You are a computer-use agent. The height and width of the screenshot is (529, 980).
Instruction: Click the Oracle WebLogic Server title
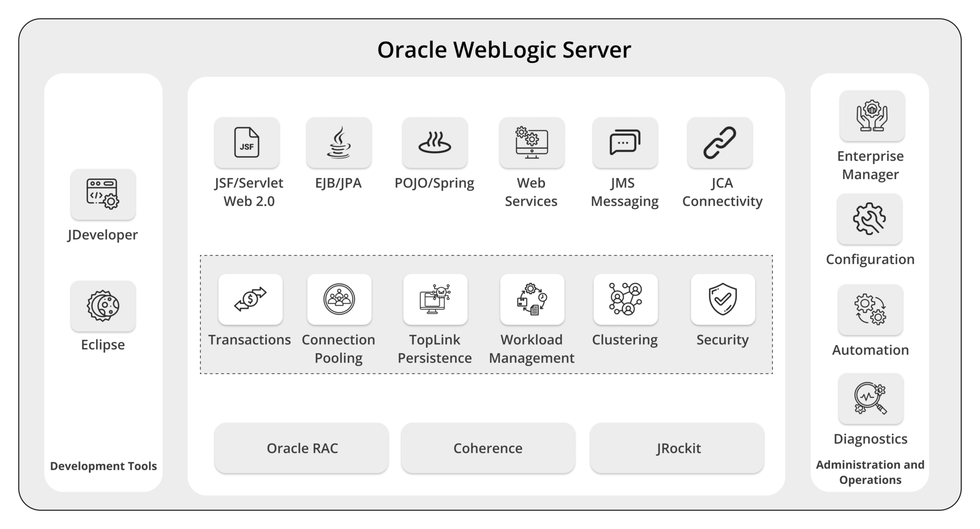click(x=504, y=50)
